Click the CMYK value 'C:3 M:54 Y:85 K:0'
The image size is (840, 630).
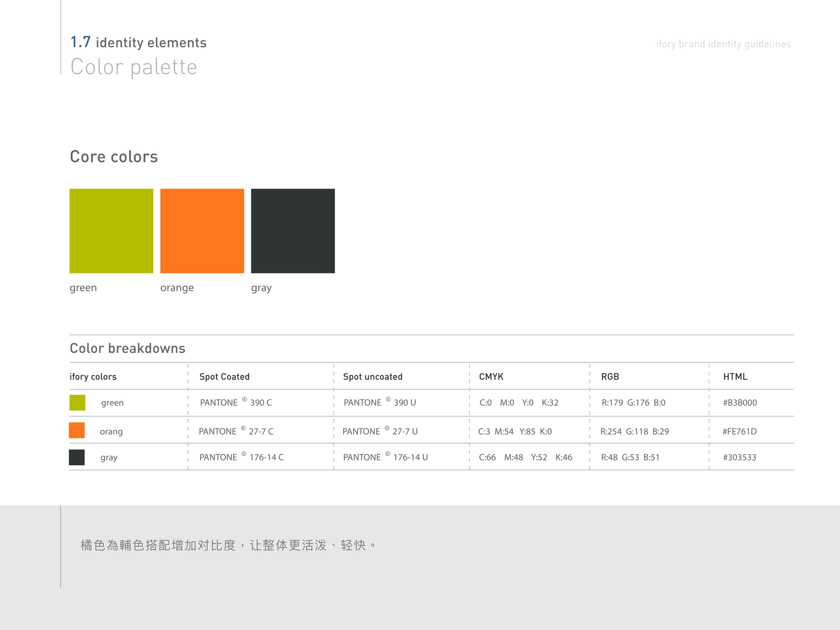515,432
